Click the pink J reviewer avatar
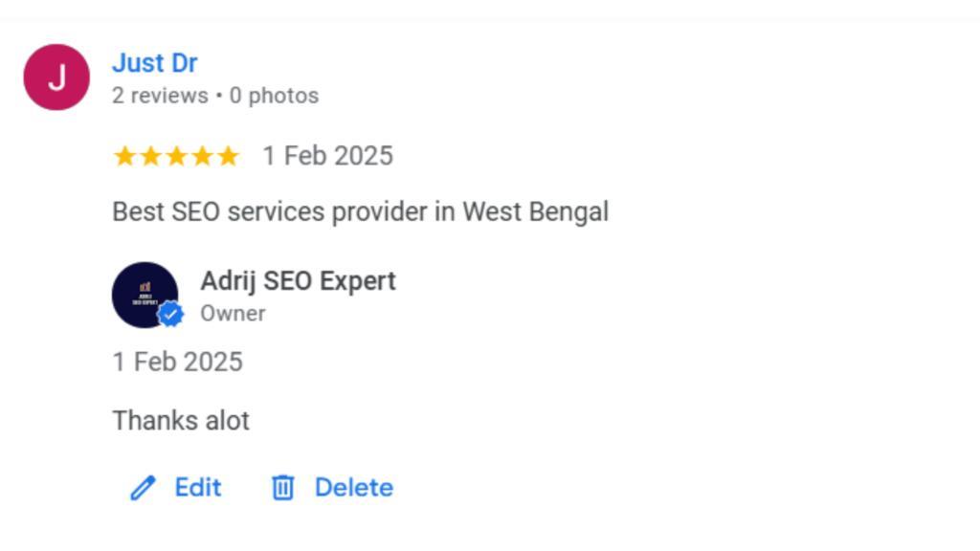This screenshot has width=980, height=551. [56, 77]
